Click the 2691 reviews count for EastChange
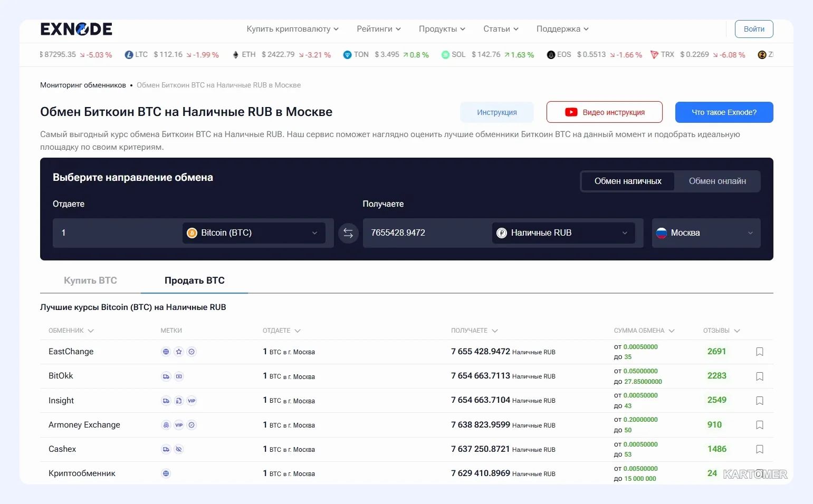This screenshot has height=504, width=813. point(716,352)
